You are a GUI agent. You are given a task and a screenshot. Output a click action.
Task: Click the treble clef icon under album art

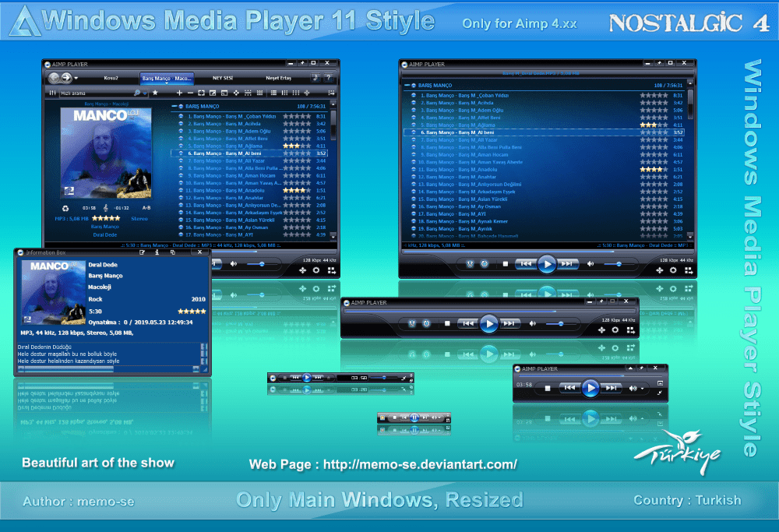tap(105, 208)
